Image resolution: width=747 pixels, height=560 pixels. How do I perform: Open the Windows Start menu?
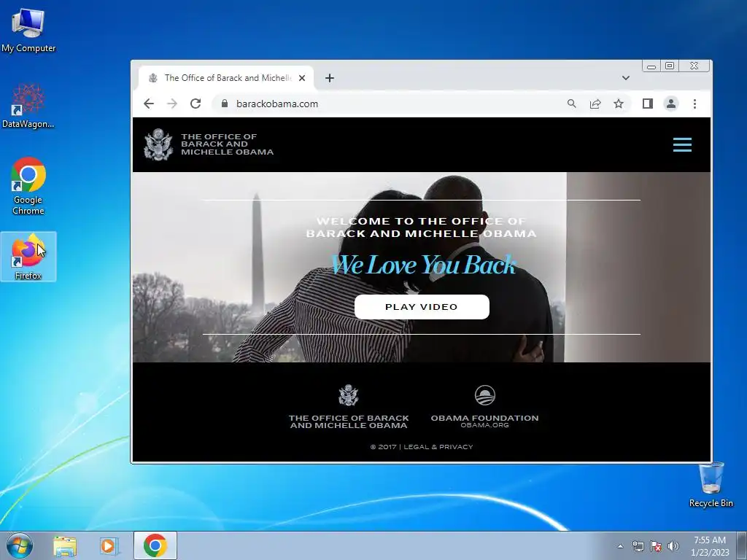[20, 545]
